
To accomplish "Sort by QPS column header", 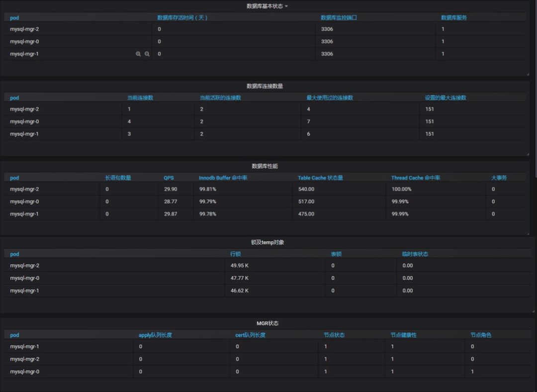I will tap(169, 178).
